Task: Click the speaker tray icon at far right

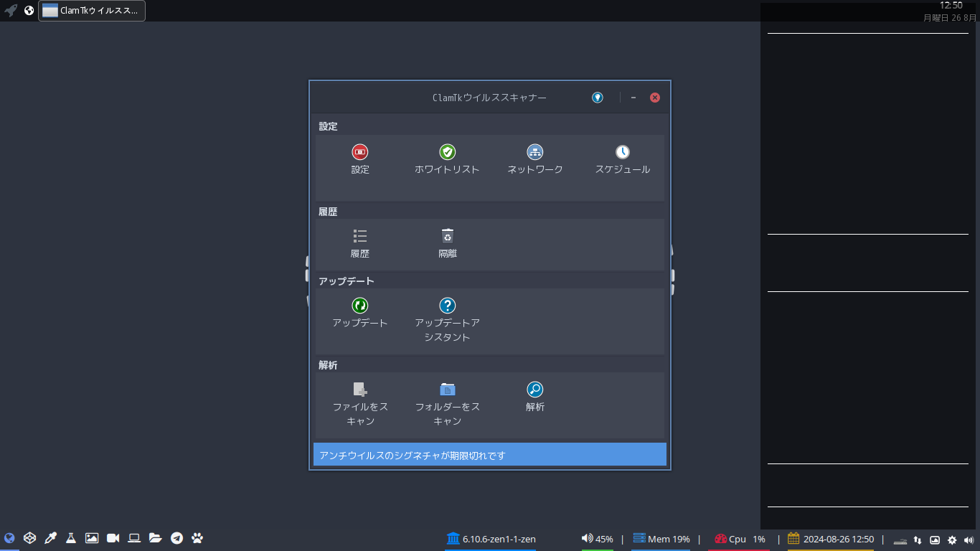Action: pos(970,540)
